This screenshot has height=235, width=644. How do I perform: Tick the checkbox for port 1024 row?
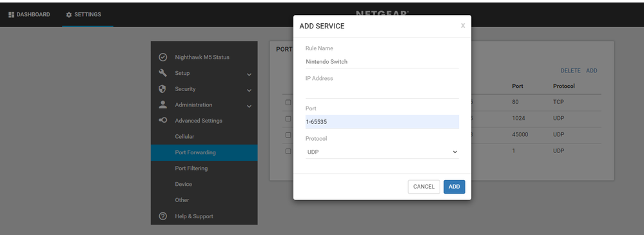tap(288, 119)
